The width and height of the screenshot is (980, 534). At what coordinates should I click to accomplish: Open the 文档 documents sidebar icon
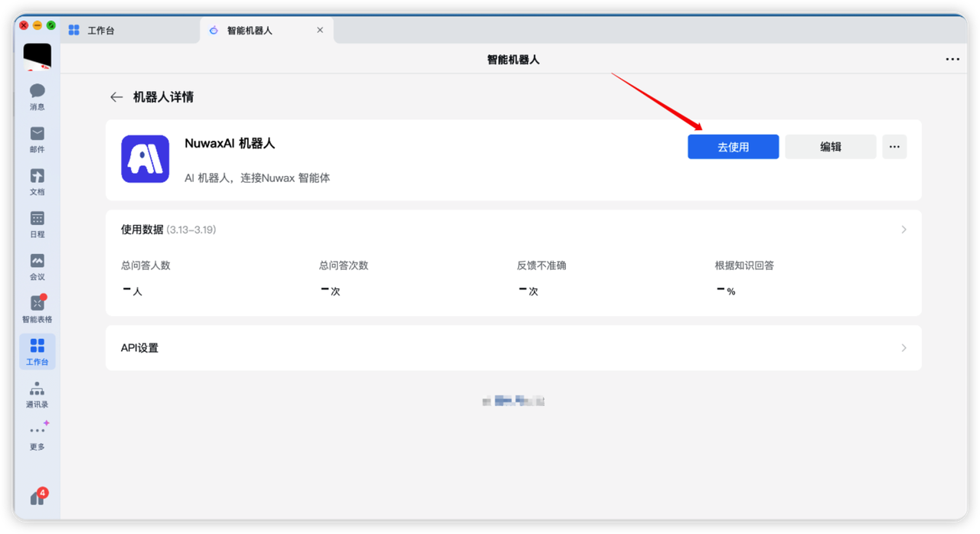[37, 182]
